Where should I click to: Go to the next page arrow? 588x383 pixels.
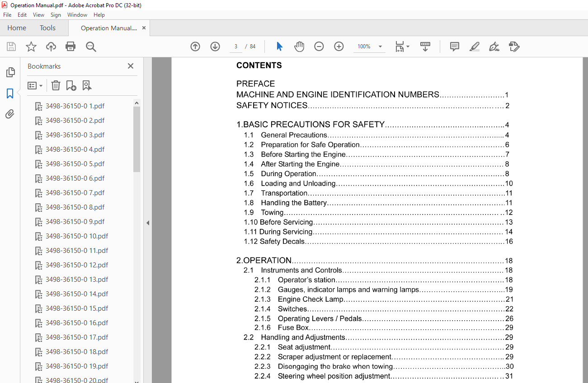215,47
